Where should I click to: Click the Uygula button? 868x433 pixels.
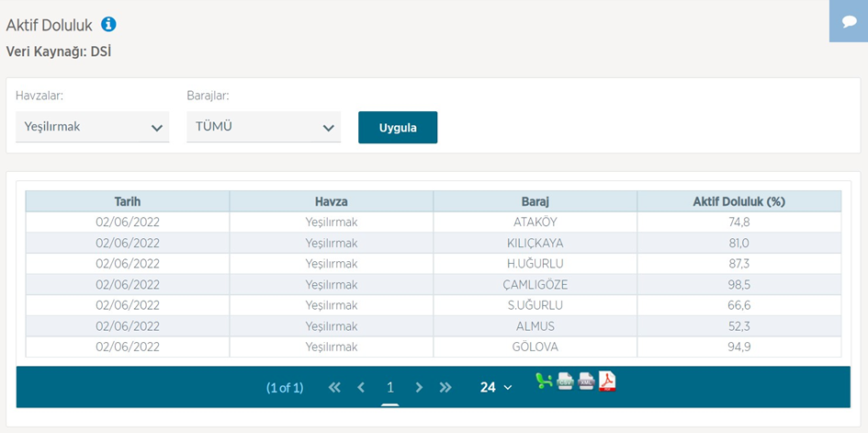coord(398,128)
